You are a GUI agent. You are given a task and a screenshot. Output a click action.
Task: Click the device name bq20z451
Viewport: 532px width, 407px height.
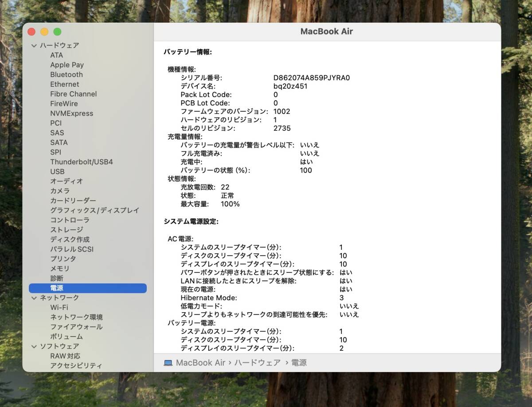point(290,86)
